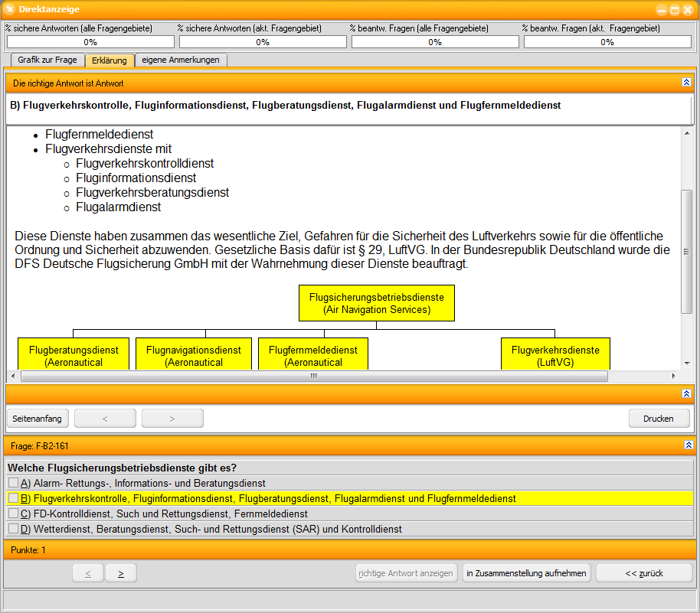The height and width of the screenshot is (613, 700).
Task: Go back with the '<< zurück' button
Action: [644, 573]
